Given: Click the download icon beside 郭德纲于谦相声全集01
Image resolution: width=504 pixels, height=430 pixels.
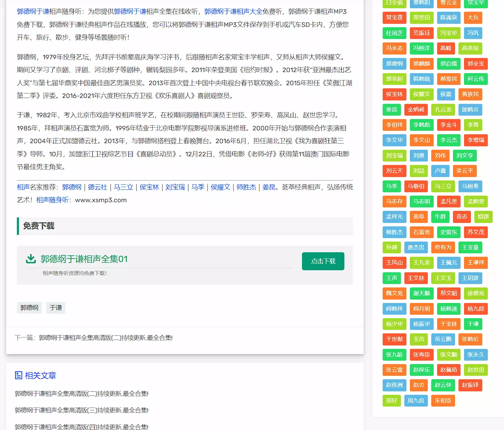Looking at the screenshot, I should pos(31,259).
